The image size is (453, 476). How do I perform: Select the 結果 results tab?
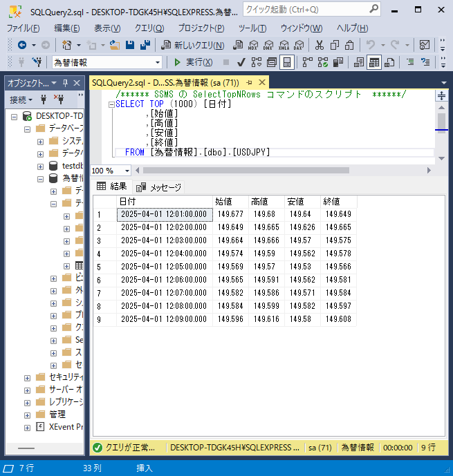pyautogui.click(x=112, y=187)
